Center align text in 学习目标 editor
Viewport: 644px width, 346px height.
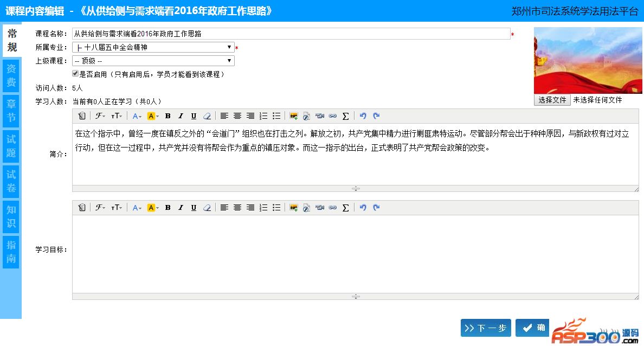(237, 208)
